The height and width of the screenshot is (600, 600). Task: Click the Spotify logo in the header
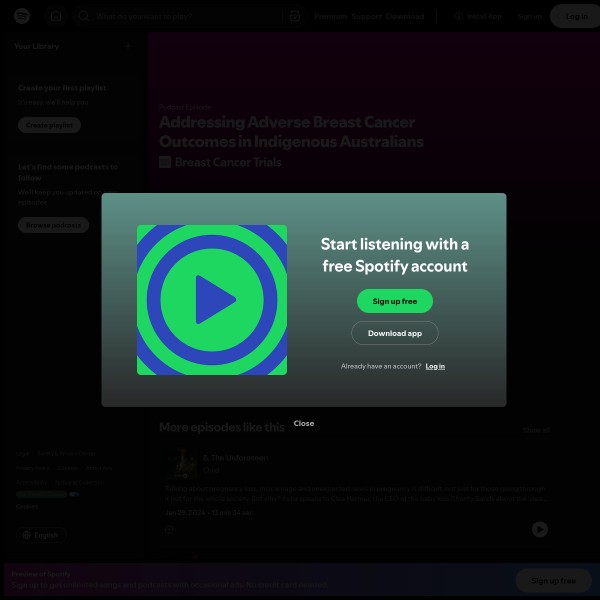[22, 16]
